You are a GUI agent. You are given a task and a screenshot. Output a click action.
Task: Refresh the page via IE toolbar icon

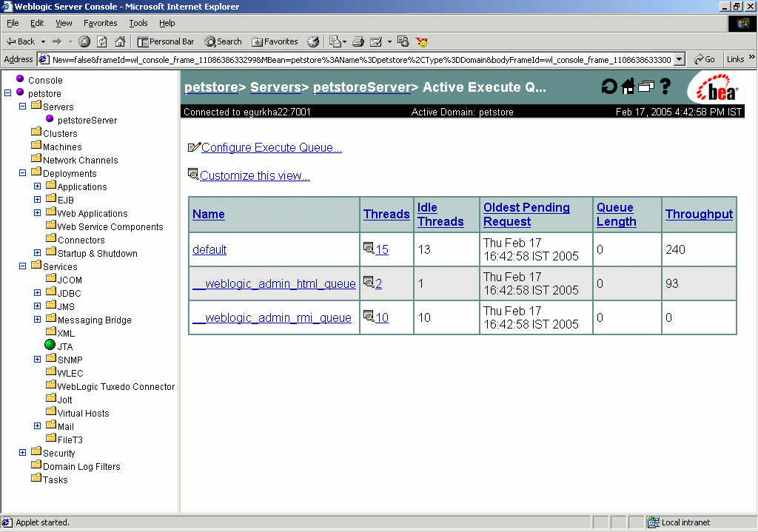102,41
